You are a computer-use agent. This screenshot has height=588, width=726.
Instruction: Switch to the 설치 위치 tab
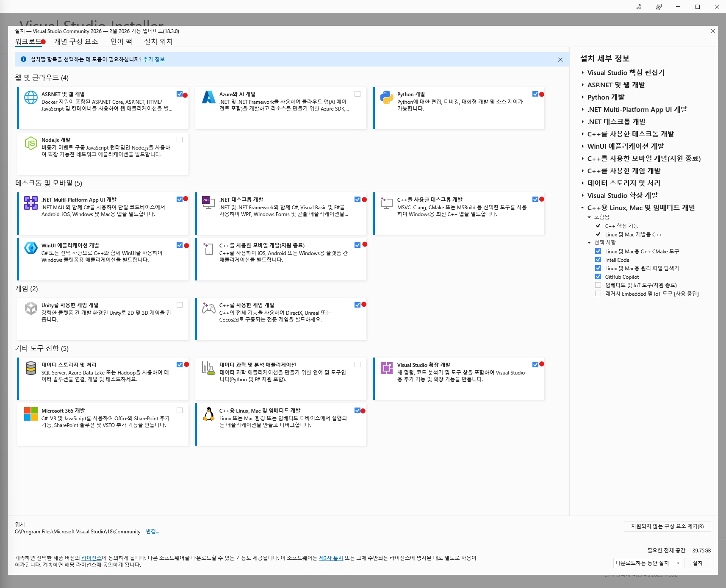[158, 42]
